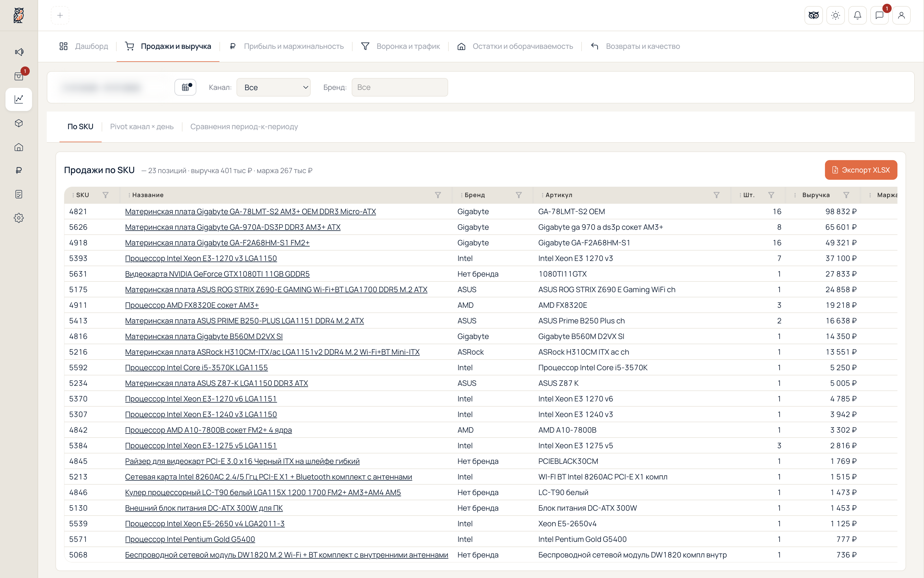Click the Выручка column drag handle
Viewport: 924px width, 578px height.
point(795,195)
